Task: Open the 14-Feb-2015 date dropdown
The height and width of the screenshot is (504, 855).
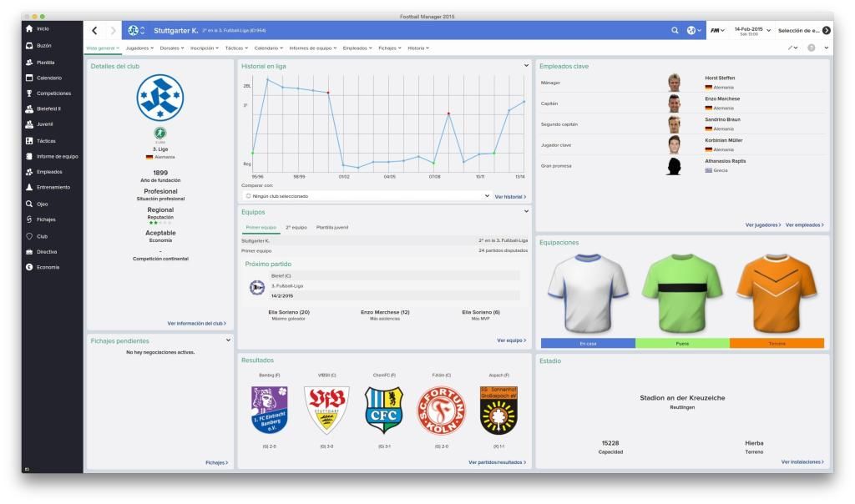Action: click(752, 31)
